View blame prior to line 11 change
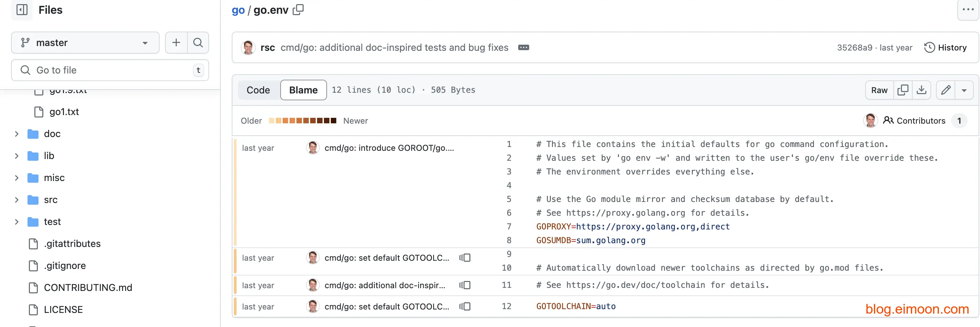Image resolution: width=980 pixels, height=327 pixels. pos(465,285)
